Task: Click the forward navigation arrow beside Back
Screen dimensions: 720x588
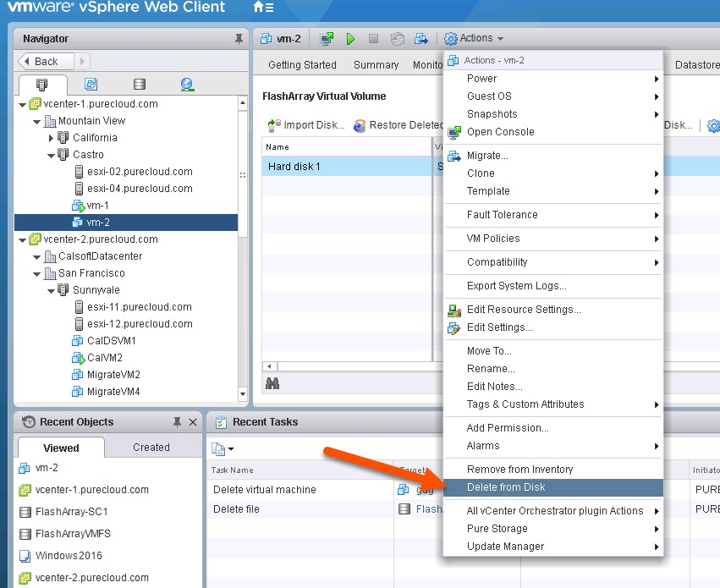Action: (x=82, y=61)
